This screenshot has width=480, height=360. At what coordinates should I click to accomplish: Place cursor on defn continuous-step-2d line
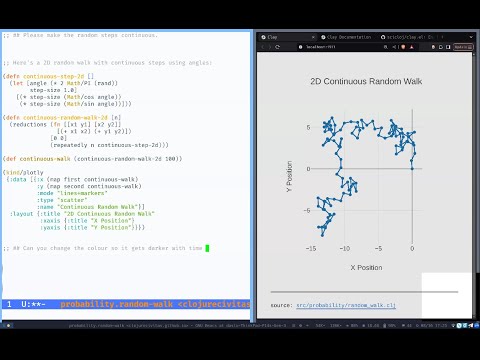[48, 76]
